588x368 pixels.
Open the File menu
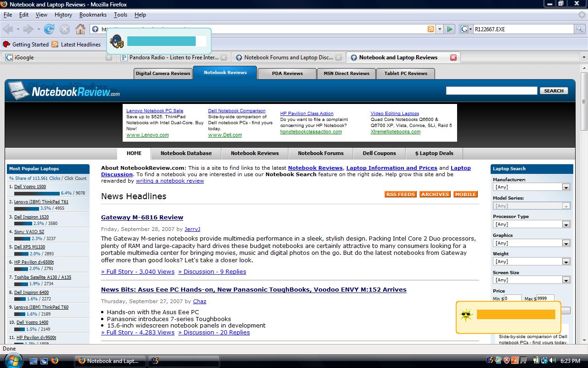[x=8, y=15]
